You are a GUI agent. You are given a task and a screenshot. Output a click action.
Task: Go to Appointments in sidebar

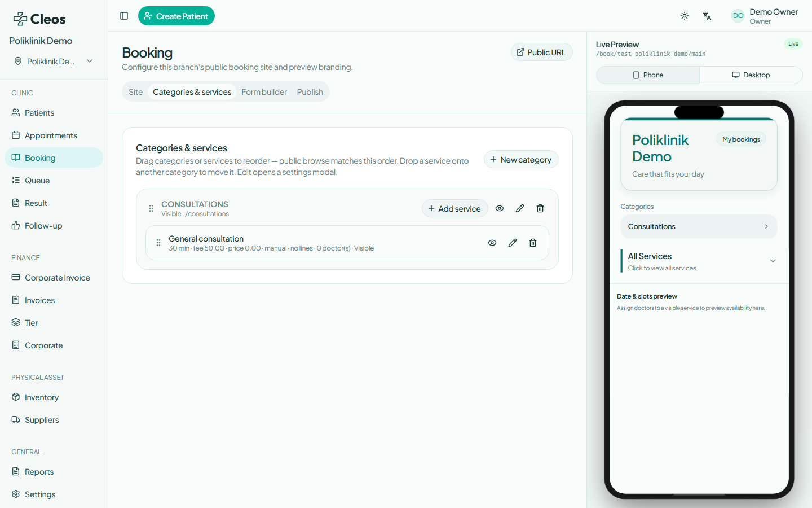[54, 135]
